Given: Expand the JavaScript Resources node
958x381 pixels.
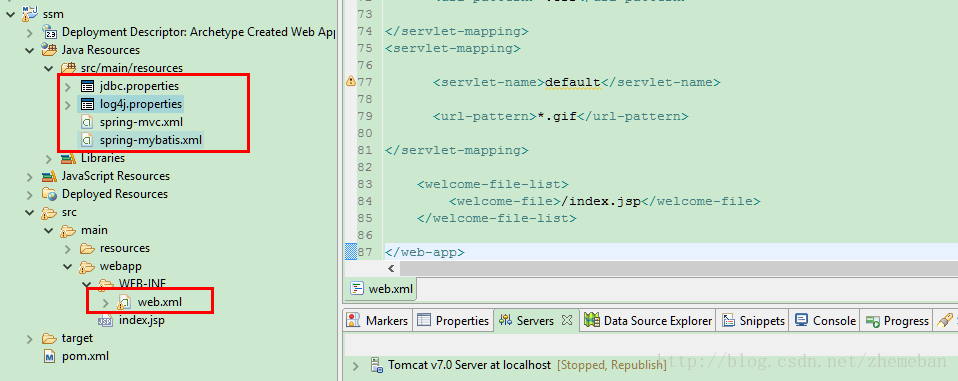Looking at the screenshot, I should (29, 176).
